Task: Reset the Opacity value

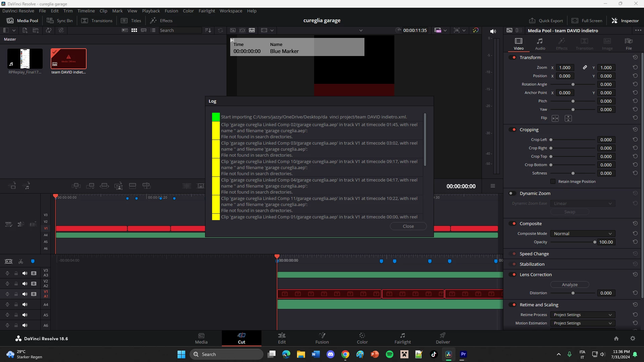Action: [x=635, y=242]
